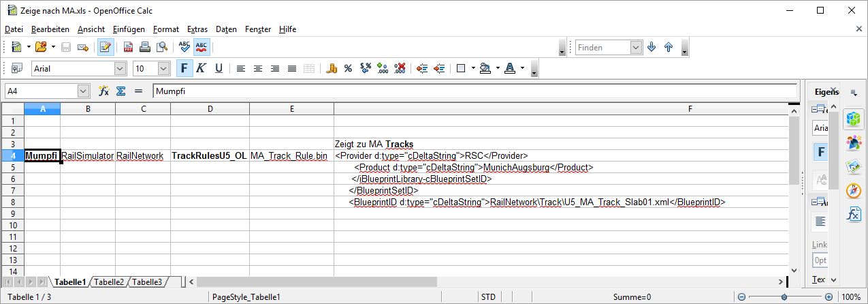Add a decimal place to number format

383,68
